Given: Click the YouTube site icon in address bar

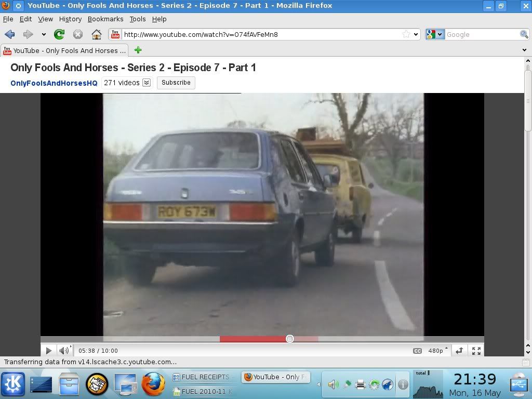Looking at the screenshot, I should tap(115, 34).
